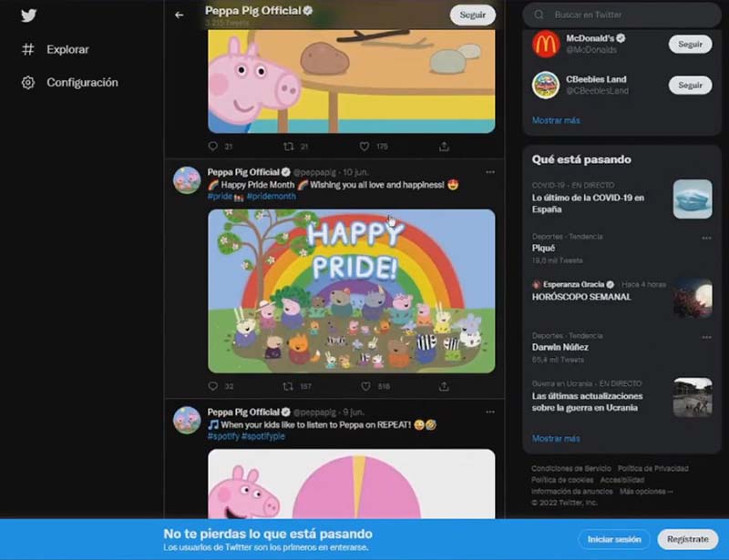The image size is (729, 560).
Task: Open the 9 jun. tweet timestamp
Action: point(354,412)
